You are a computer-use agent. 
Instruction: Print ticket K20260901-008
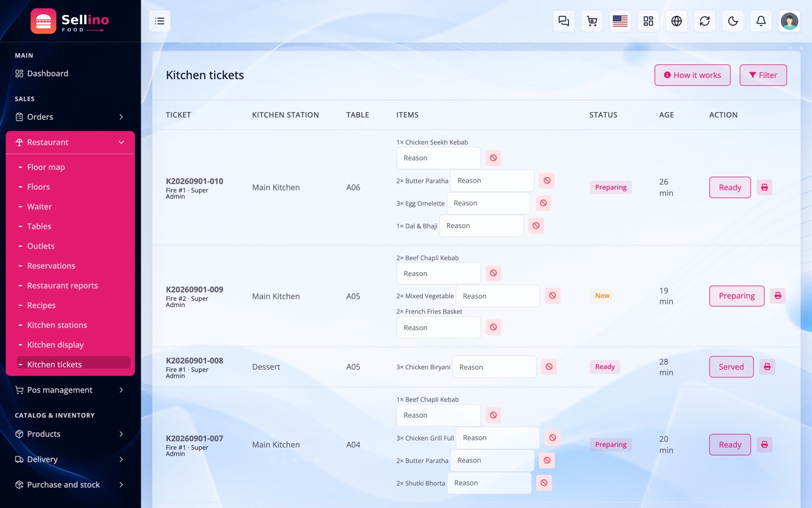click(x=767, y=367)
